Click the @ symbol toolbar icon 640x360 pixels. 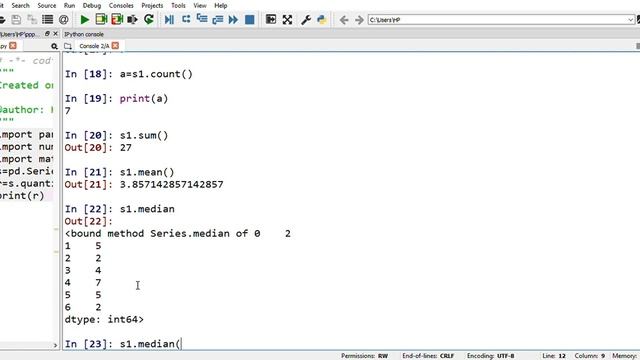[x=63, y=20]
